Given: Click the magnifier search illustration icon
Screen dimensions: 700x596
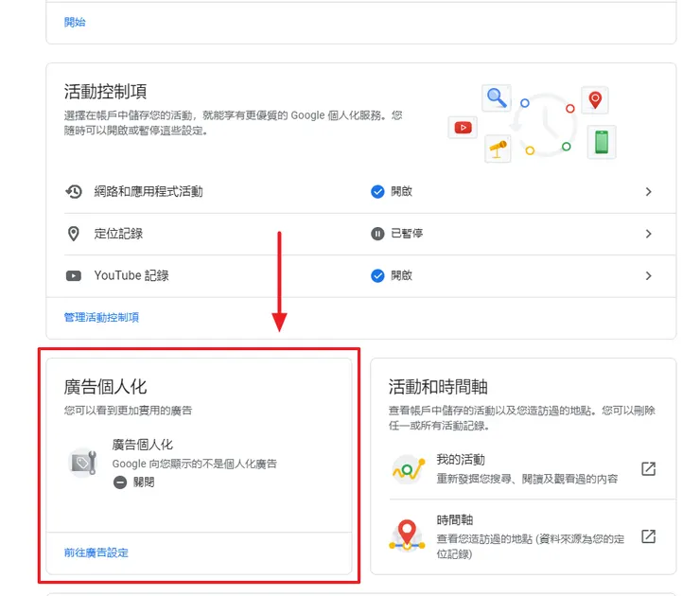Looking at the screenshot, I should point(497,97).
